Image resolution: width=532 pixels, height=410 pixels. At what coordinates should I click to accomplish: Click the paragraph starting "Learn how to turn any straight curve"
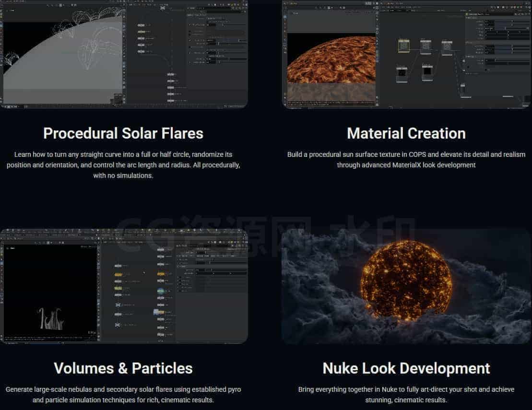123,165
